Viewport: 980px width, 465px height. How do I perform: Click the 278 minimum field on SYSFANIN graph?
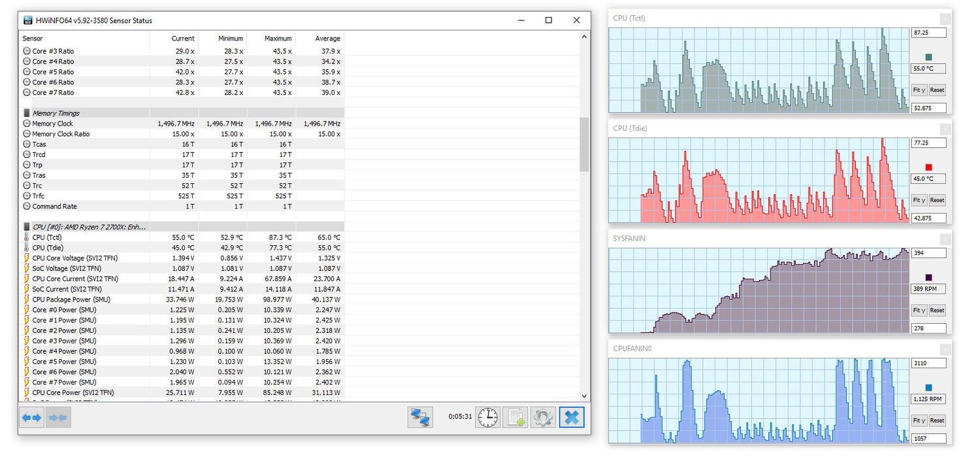point(928,328)
